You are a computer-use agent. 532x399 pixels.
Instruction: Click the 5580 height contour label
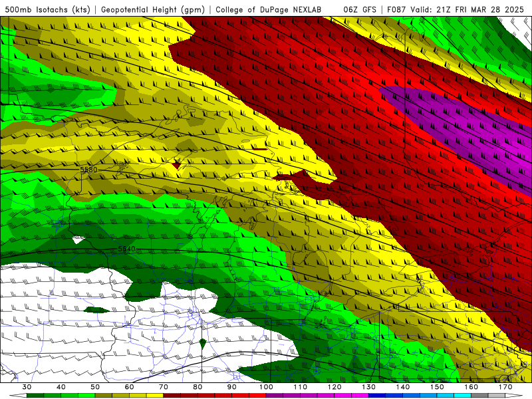[x=88, y=170]
